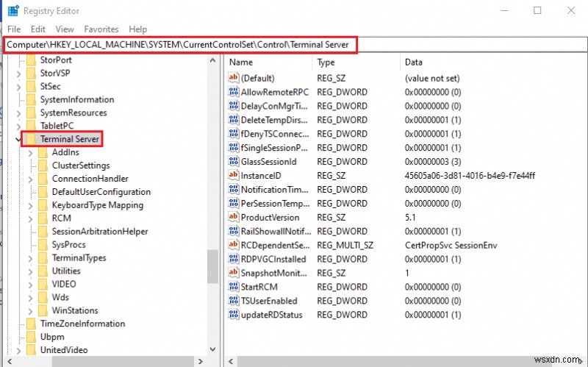This screenshot has width=588, height=367.
Task: Select the SysProcs key
Action: pos(68,245)
